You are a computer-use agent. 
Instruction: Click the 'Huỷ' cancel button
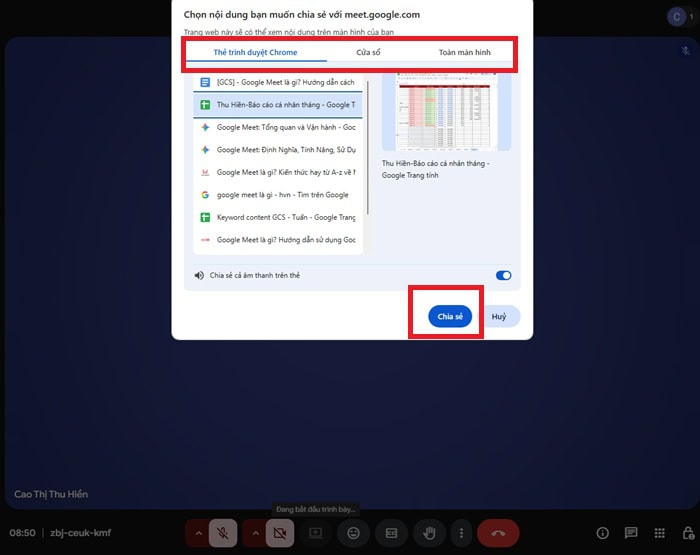[499, 316]
